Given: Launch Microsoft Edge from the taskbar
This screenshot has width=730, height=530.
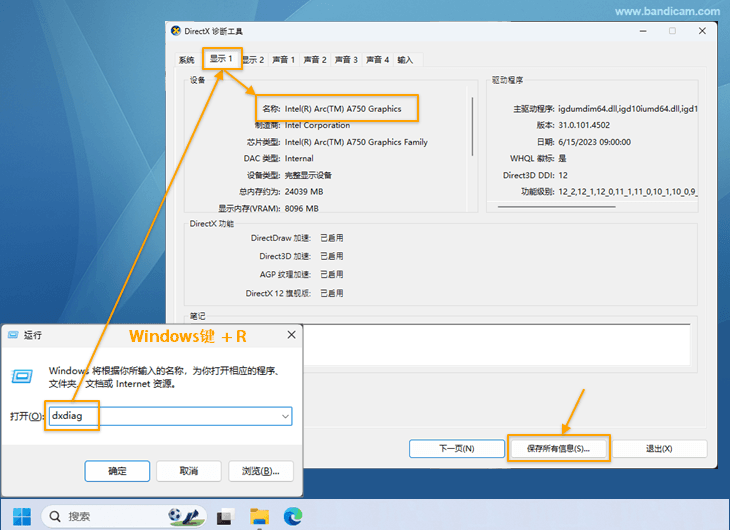Looking at the screenshot, I should click(x=293, y=516).
